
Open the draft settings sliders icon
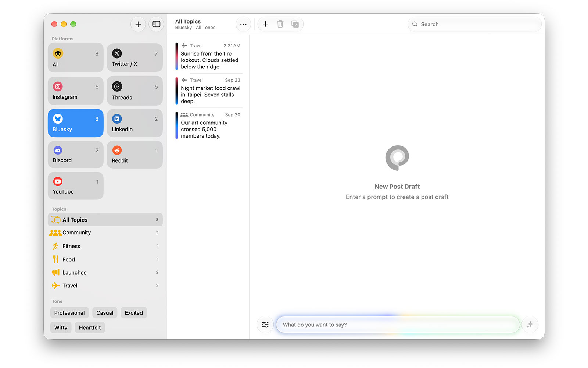coord(265,325)
